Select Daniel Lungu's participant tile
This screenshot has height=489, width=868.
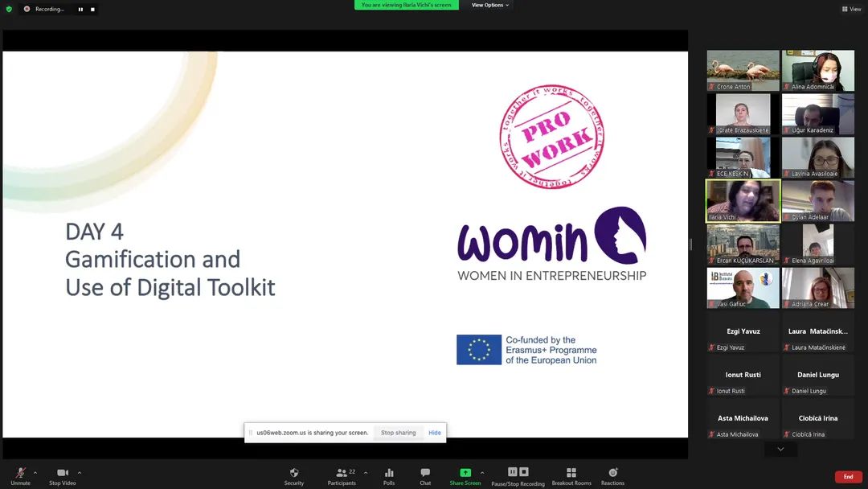point(818,375)
